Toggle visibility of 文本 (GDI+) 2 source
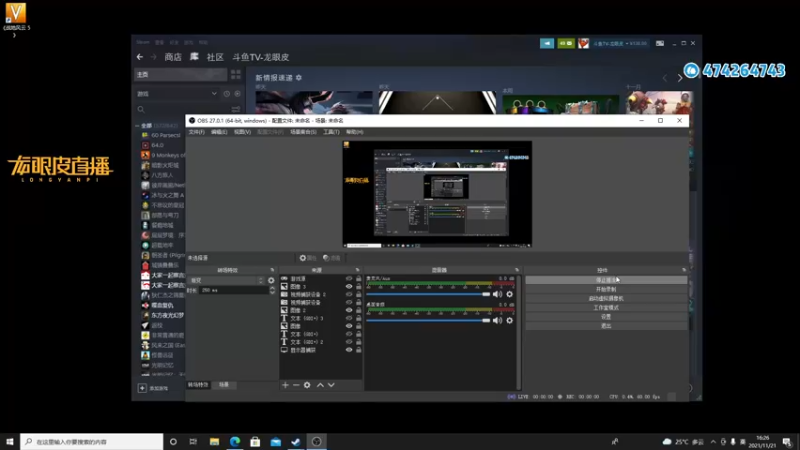 point(349,342)
